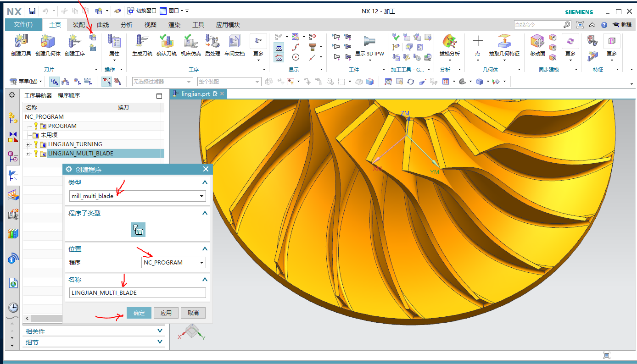Switch to the 分析 ribbon tab
The image size is (637, 364).
pos(127,25)
